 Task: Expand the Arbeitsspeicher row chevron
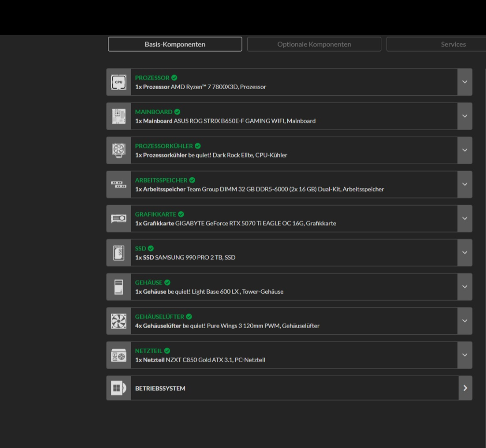click(465, 184)
